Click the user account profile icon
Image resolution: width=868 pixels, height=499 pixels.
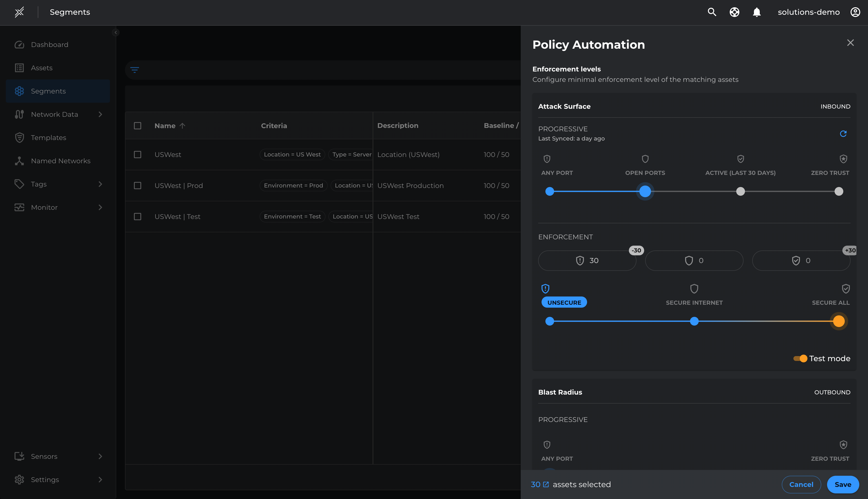855,12
